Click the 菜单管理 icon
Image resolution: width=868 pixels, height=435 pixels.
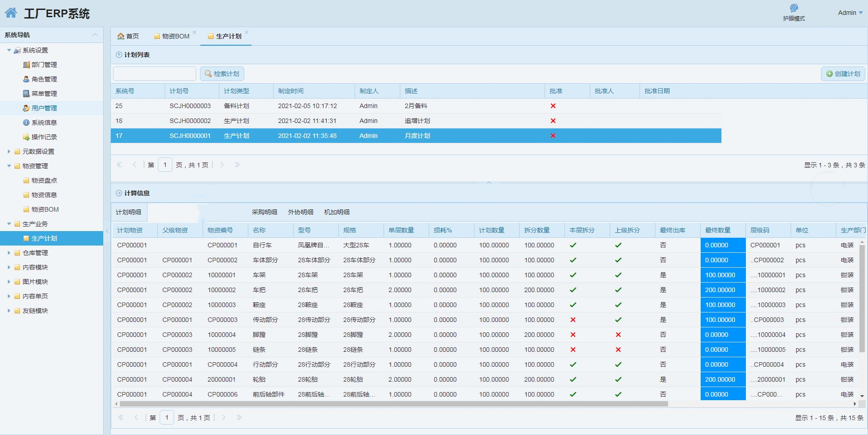tap(26, 94)
